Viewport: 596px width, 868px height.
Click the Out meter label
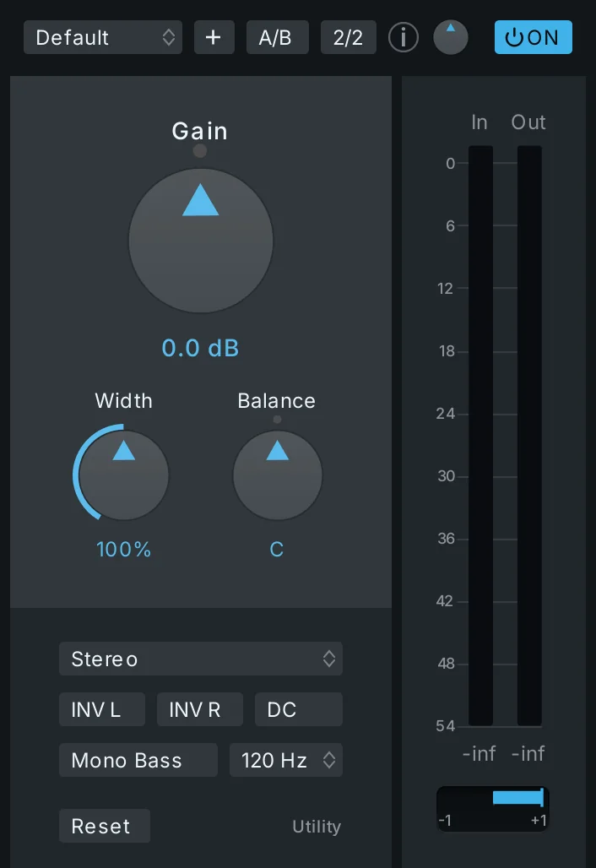(x=528, y=122)
